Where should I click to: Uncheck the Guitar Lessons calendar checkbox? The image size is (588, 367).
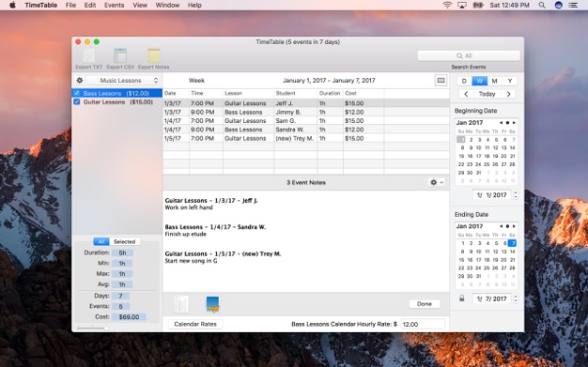(77, 102)
